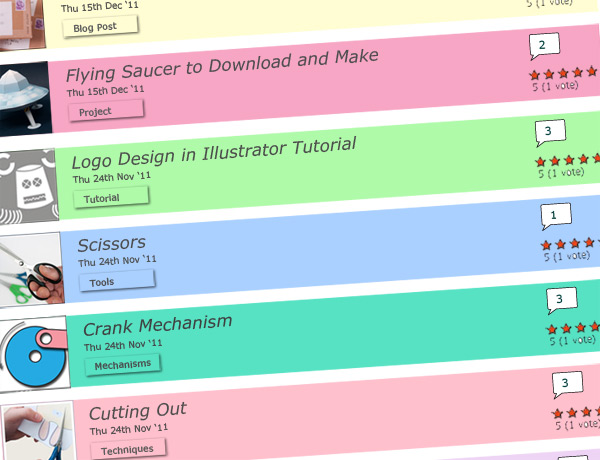
Task: Rate Cutting Out with the stars
Action: [576, 413]
